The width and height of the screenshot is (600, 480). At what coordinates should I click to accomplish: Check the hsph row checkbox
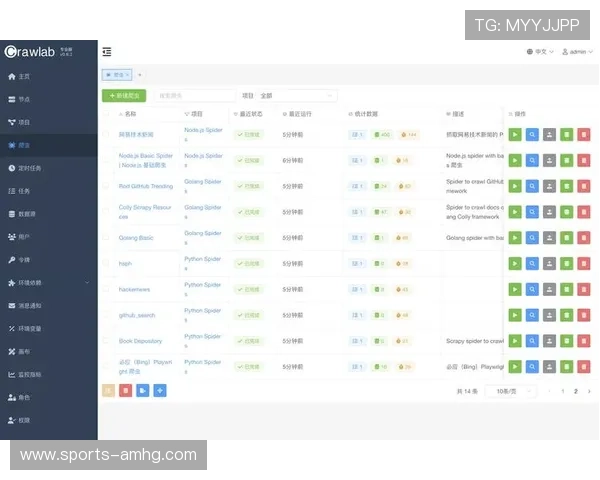pos(106,263)
